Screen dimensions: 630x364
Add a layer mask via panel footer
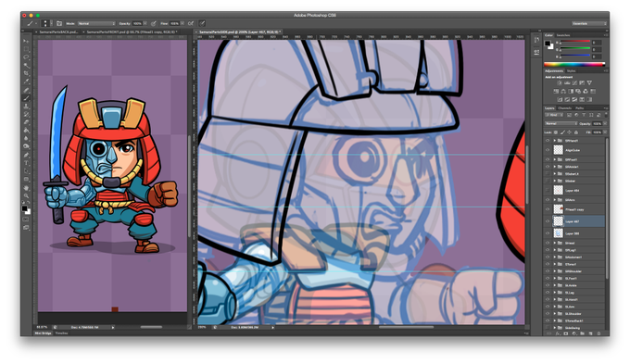tap(566, 333)
